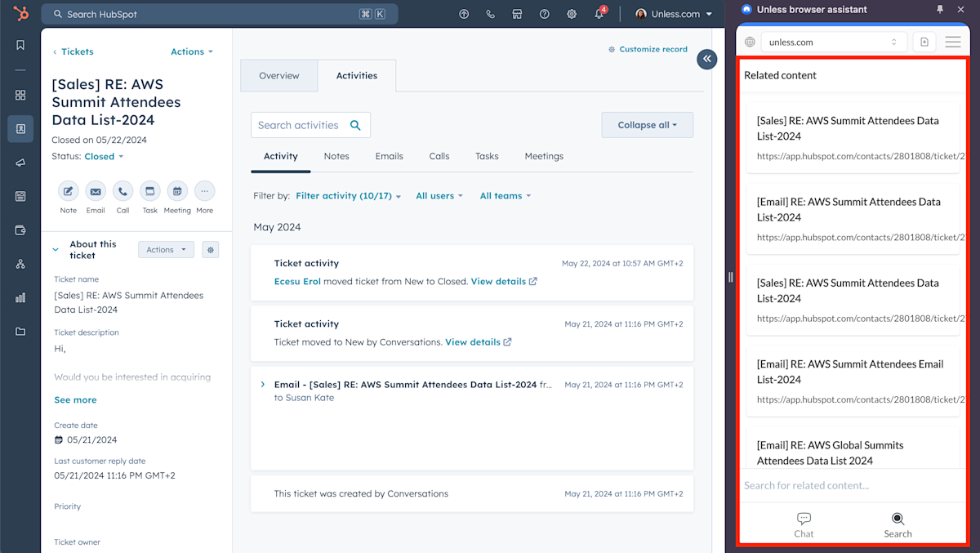Open the Filter activity (10/17) dropdown
Viewport: 980px width, 553px height.
348,195
